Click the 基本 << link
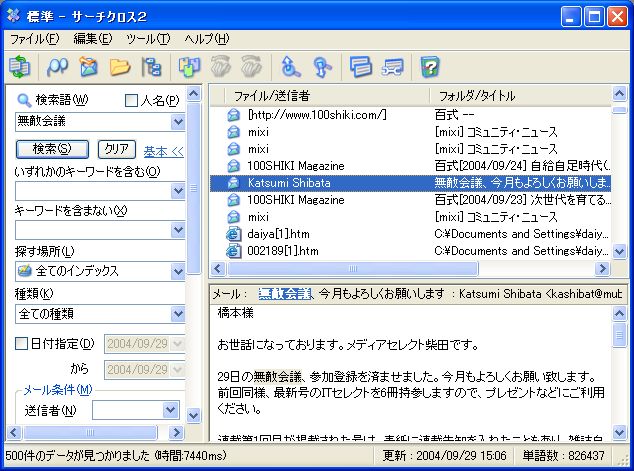 click(164, 152)
